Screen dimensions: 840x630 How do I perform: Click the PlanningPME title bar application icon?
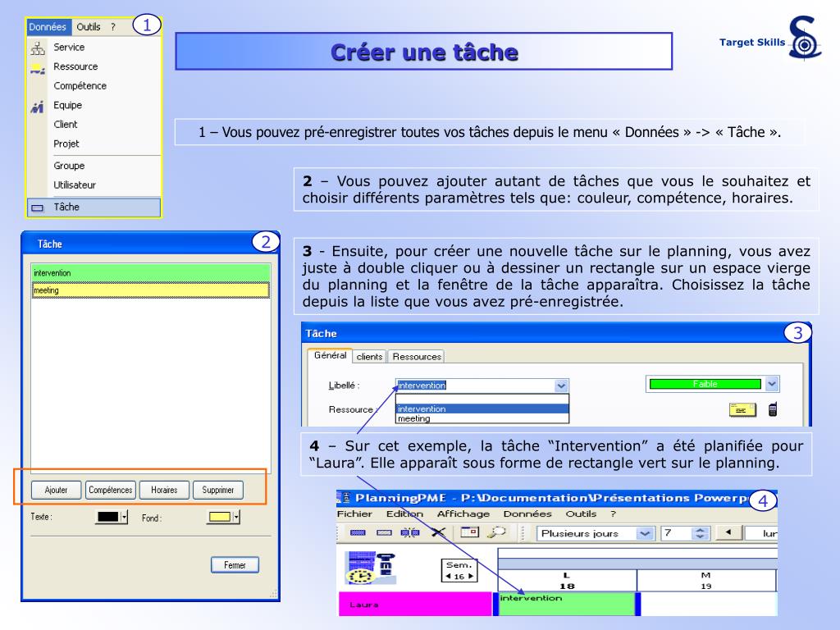[345, 498]
